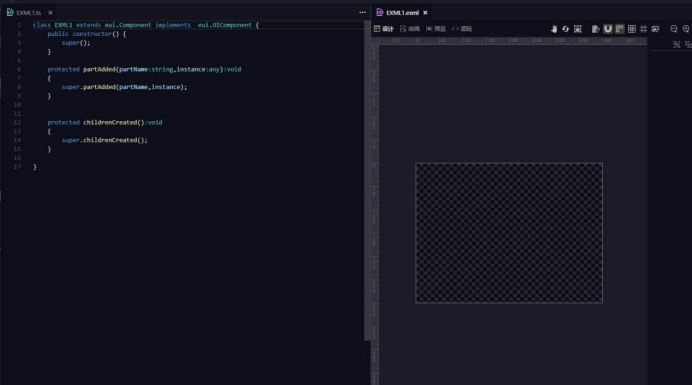Zoom in the design canvas
This screenshot has height=385, width=692.
686,29
